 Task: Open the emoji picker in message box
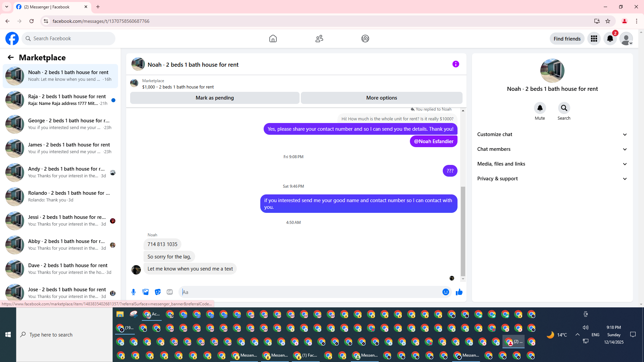coord(445,292)
